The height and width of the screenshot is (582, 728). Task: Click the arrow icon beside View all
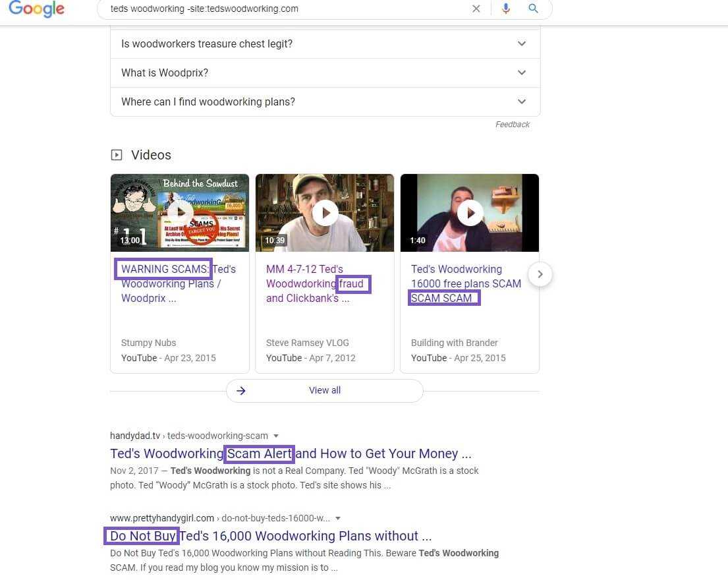[x=241, y=391]
